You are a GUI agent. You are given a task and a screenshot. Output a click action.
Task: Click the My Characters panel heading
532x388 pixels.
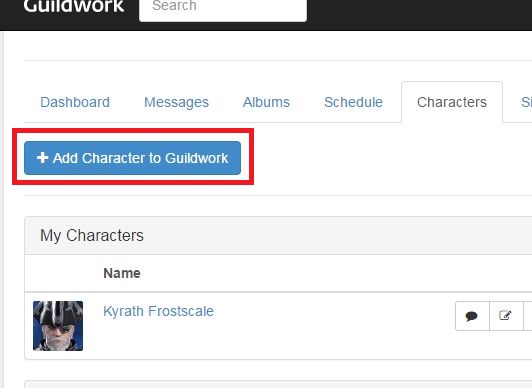92,235
